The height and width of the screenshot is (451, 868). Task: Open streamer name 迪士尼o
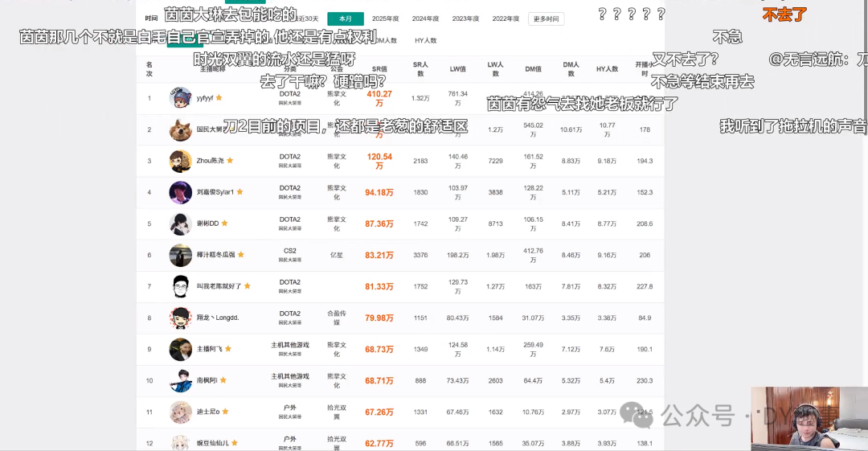point(208,412)
